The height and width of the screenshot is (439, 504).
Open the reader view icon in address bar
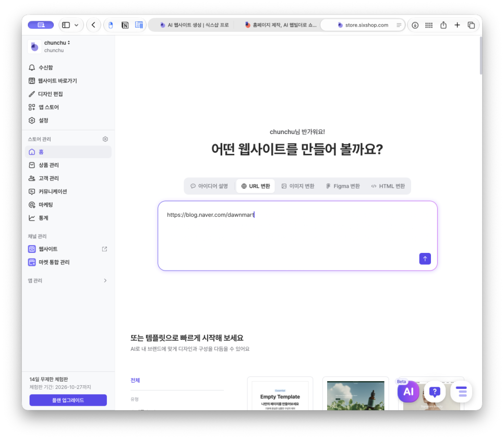click(x=399, y=25)
